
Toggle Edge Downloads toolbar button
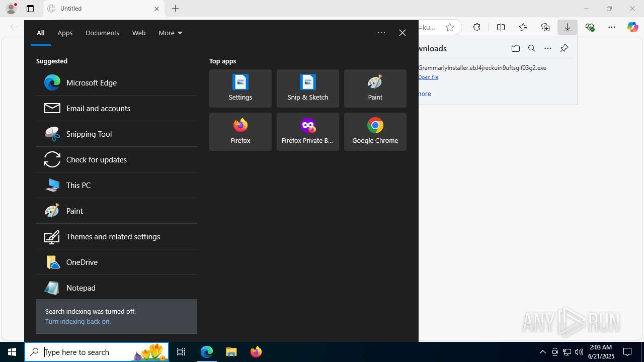click(568, 27)
